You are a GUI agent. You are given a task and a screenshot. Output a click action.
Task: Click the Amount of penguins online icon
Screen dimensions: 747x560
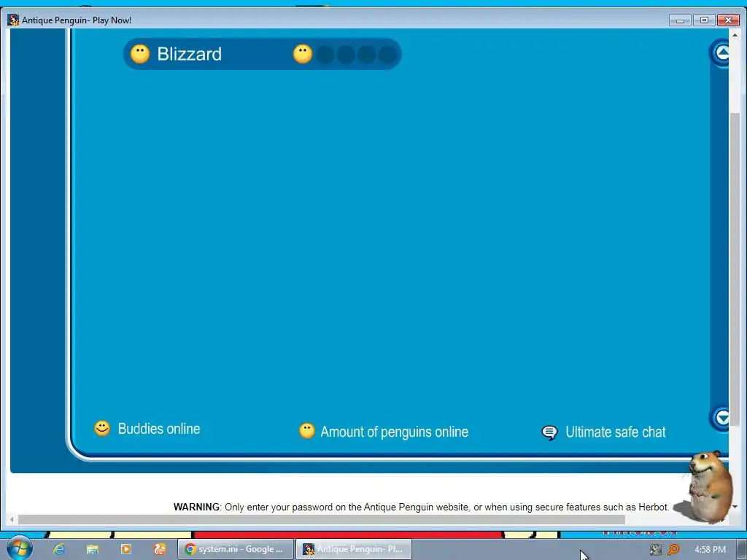tap(307, 430)
